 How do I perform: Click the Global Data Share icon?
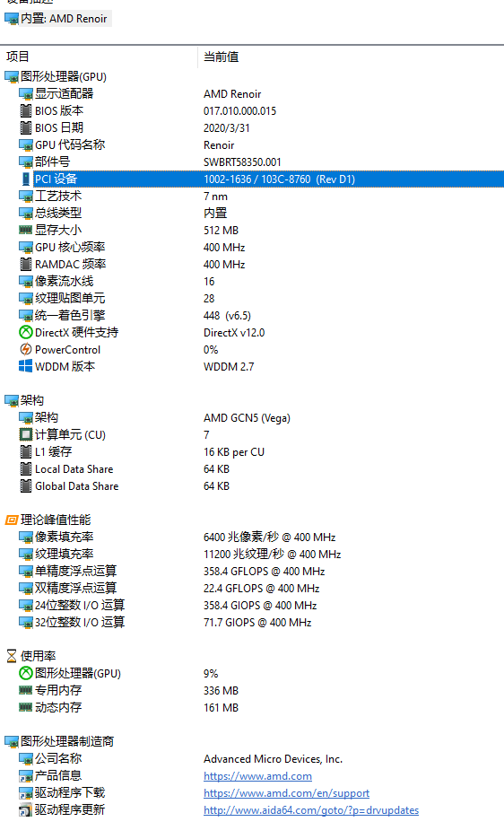point(26,485)
